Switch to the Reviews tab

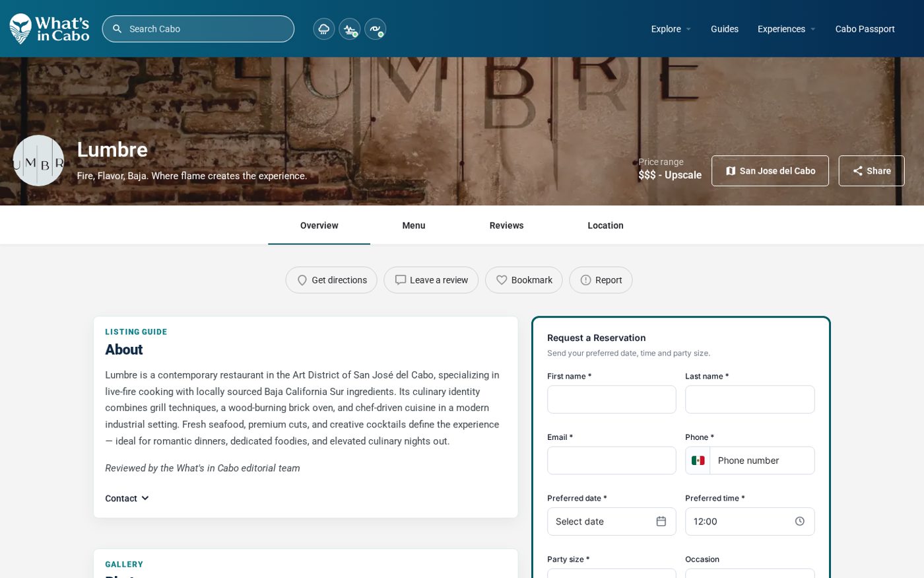tap(506, 225)
